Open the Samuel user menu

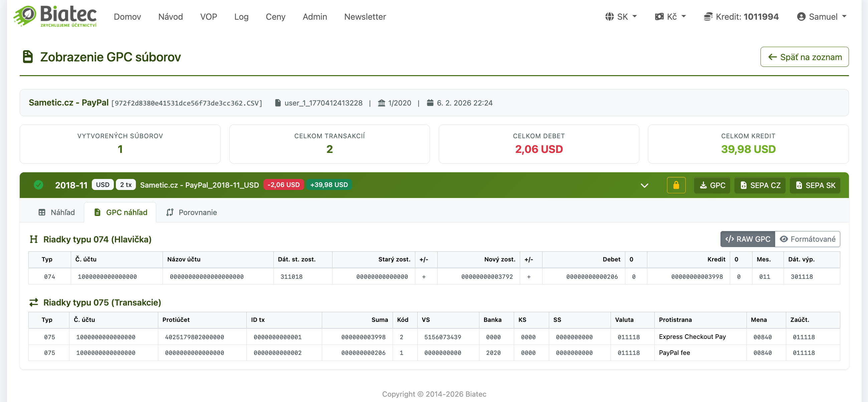[x=822, y=16]
